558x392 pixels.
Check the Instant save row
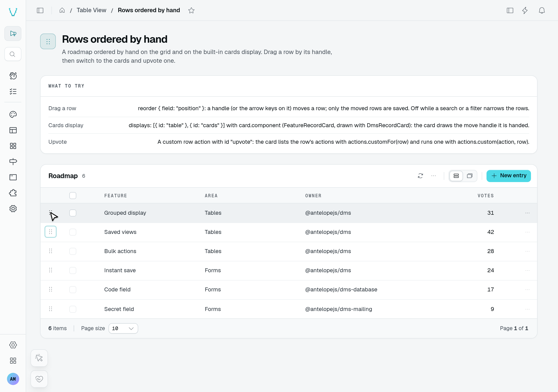73,270
